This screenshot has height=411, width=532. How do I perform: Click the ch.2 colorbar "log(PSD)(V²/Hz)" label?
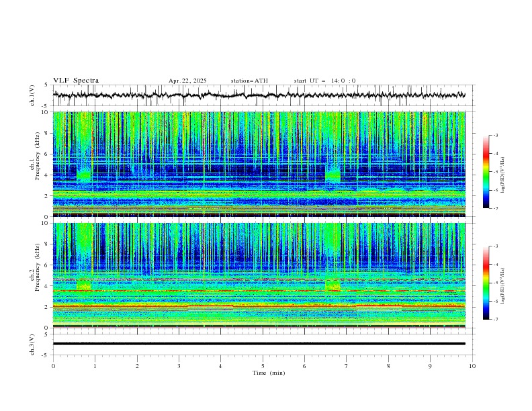[503, 285]
